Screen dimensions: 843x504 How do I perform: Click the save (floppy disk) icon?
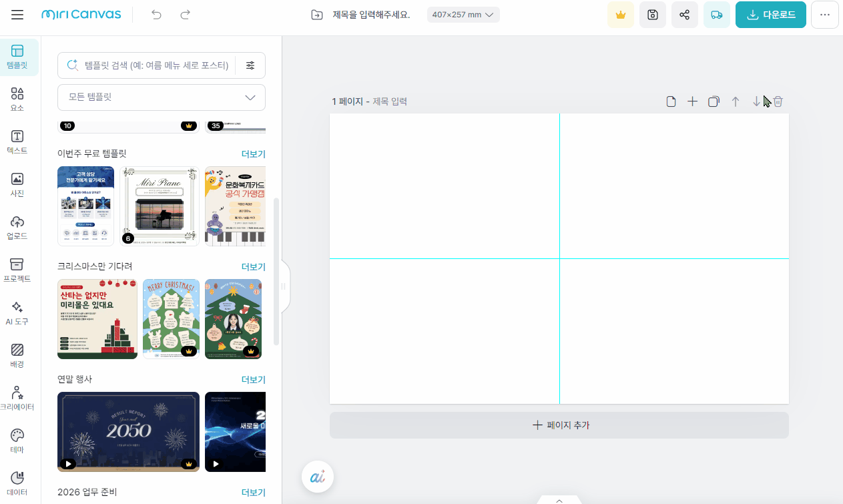[x=653, y=14]
